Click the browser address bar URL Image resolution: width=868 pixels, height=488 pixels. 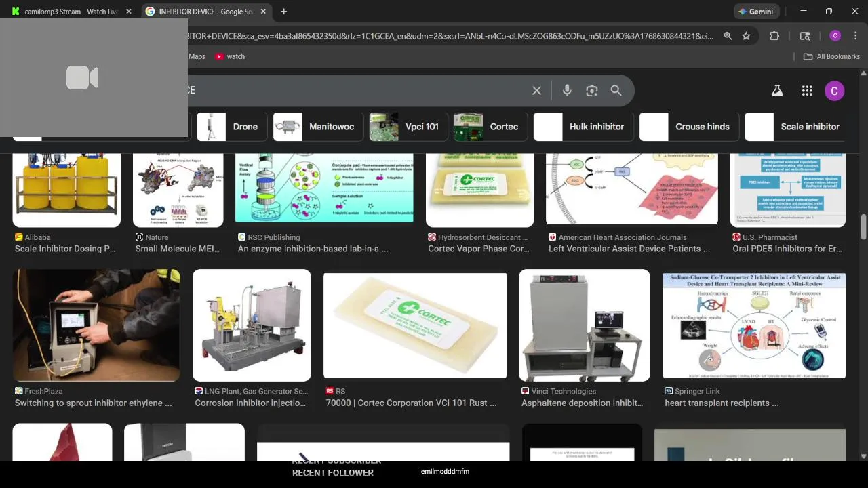point(450,36)
